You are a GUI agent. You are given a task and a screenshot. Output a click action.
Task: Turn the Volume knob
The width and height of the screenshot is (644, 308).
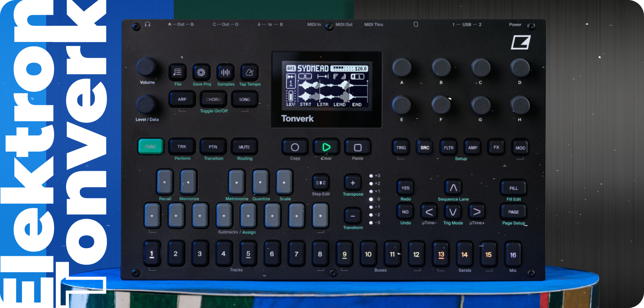[146, 67]
